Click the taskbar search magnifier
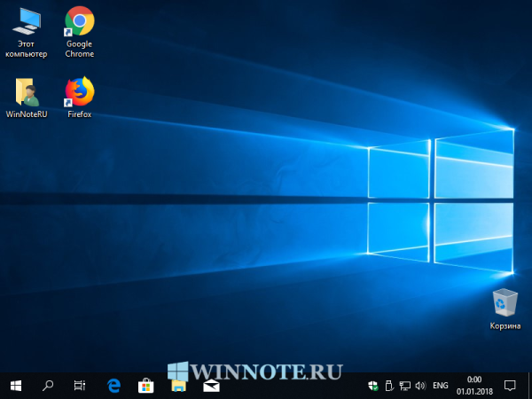The width and height of the screenshot is (532, 399). 48,386
